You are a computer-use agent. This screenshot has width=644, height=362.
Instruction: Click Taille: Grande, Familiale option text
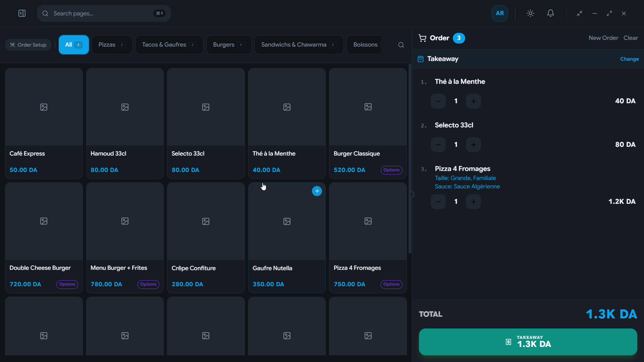pyautogui.click(x=465, y=178)
